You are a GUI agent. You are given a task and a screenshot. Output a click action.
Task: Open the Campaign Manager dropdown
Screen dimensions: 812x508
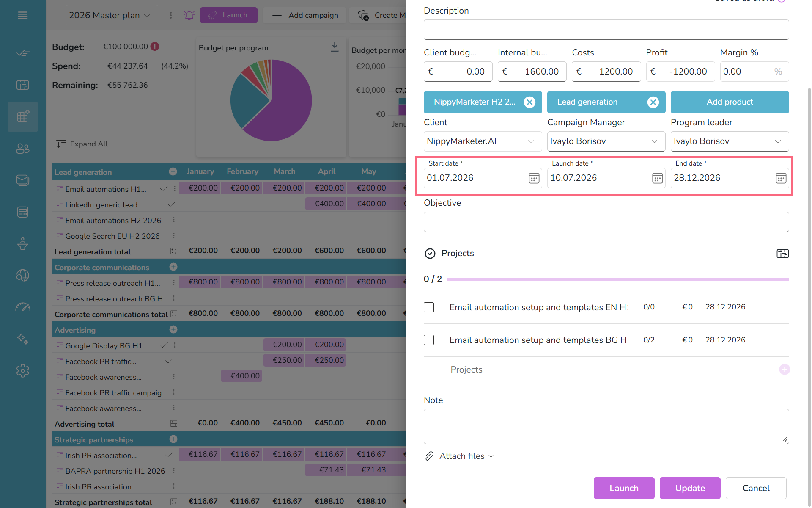click(x=606, y=141)
